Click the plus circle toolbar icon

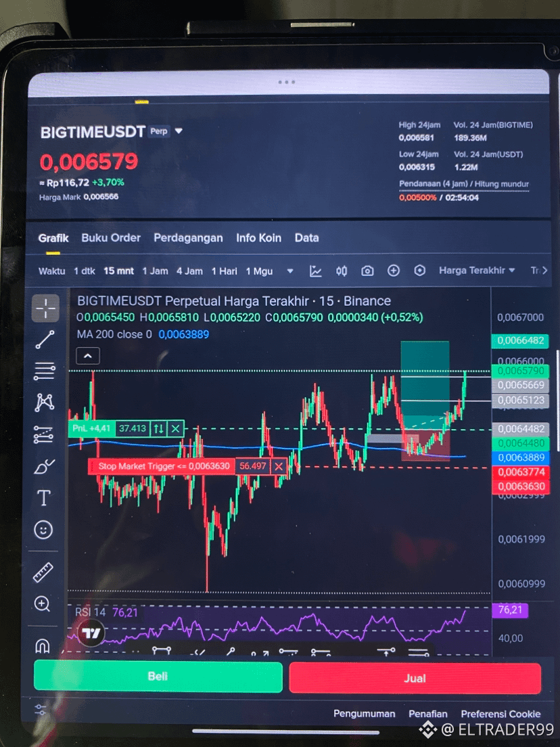(394, 271)
